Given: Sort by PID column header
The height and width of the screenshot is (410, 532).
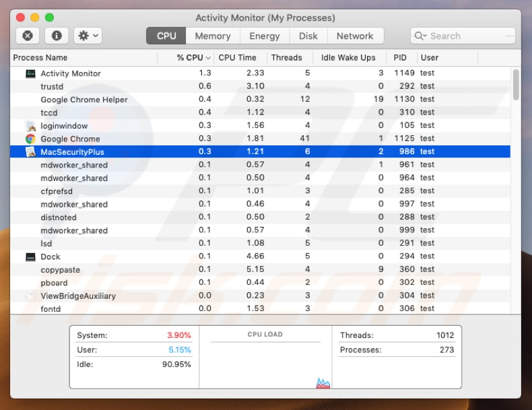Looking at the screenshot, I should [402, 58].
